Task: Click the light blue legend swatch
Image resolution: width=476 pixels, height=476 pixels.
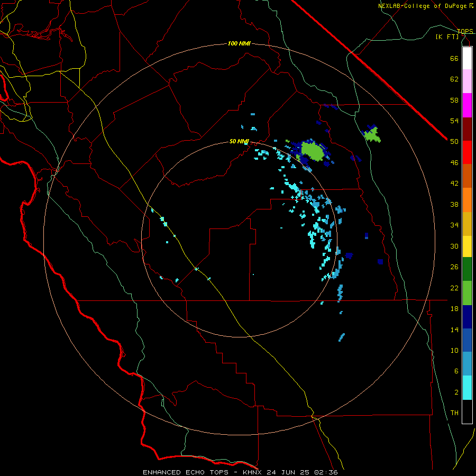Action: point(467,364)
